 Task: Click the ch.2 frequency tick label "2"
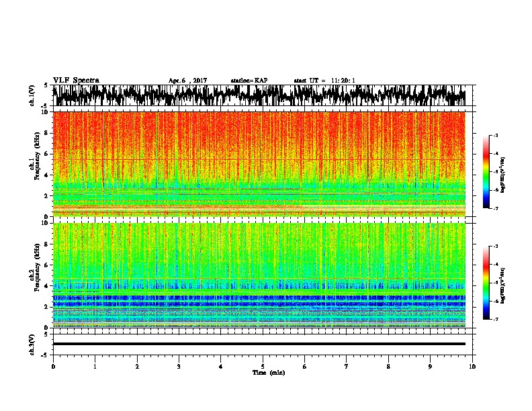tap(47, 307)
